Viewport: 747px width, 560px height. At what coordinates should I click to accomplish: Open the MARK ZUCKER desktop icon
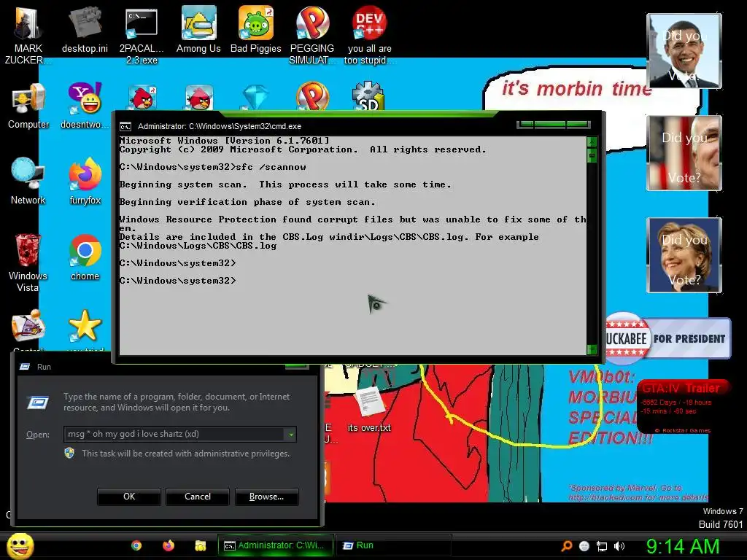tap(28, 34)
